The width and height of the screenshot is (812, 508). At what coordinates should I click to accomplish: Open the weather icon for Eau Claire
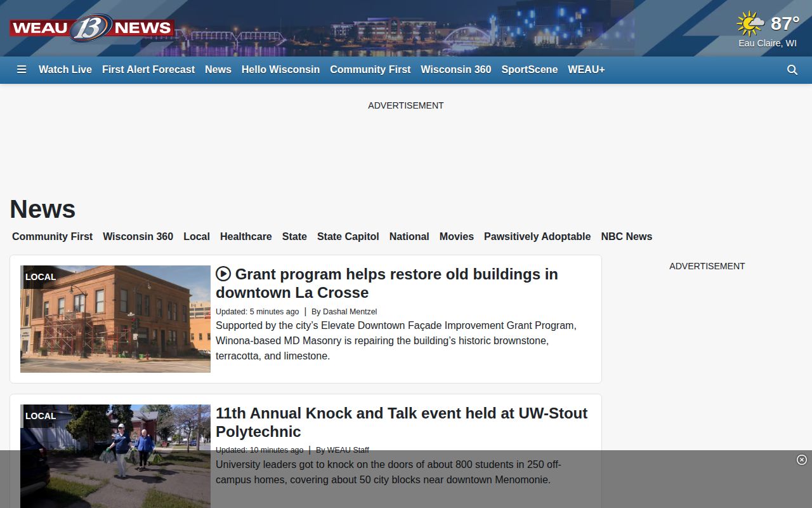(x=751, y=23)
